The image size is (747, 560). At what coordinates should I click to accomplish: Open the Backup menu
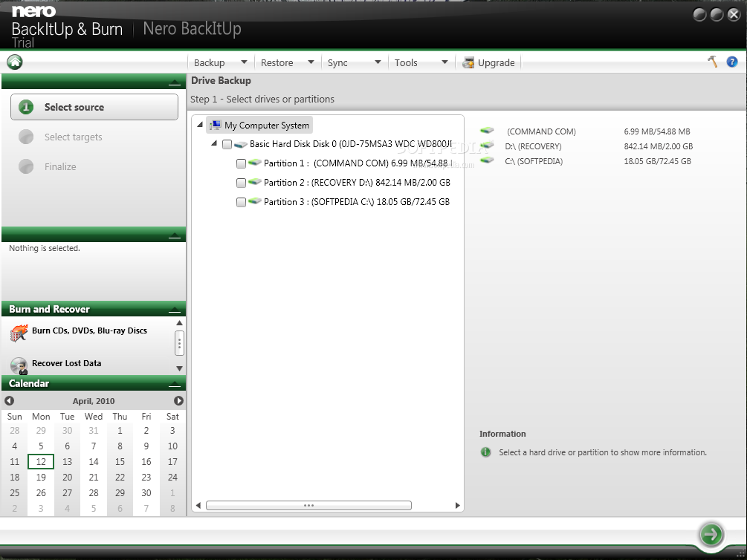[x=209, y=63]
